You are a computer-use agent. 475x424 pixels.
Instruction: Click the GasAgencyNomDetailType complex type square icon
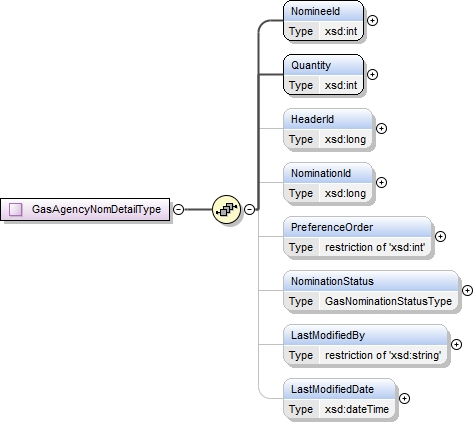[x=15, y=209]
